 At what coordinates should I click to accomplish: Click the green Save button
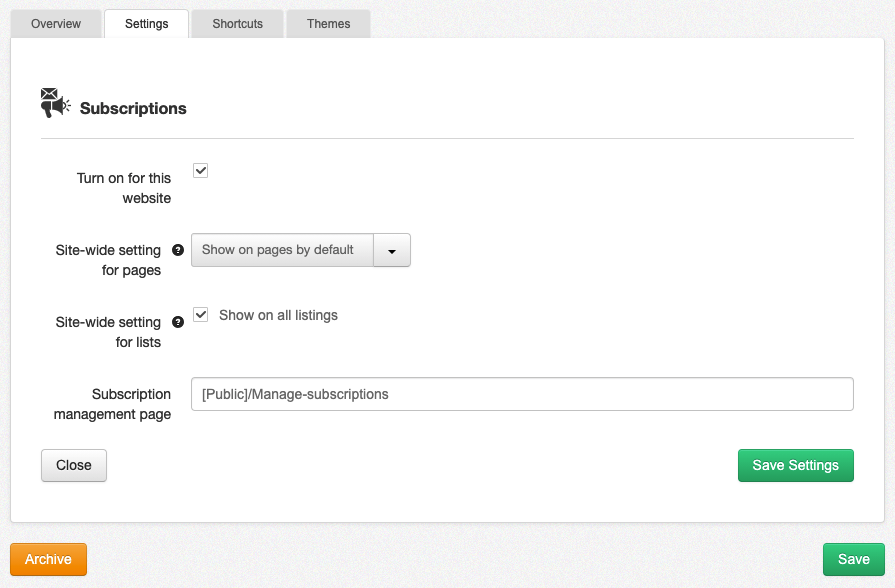[x=853, y=559]
